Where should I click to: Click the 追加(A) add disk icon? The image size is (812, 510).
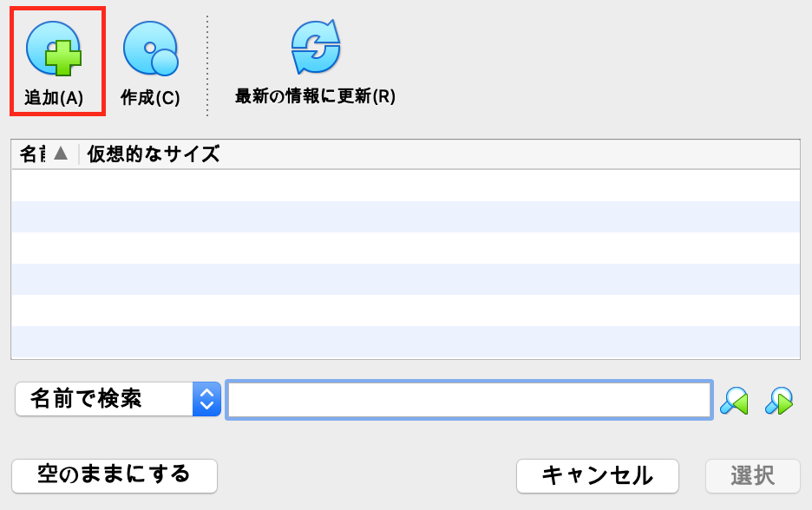[x=54, y=49]
